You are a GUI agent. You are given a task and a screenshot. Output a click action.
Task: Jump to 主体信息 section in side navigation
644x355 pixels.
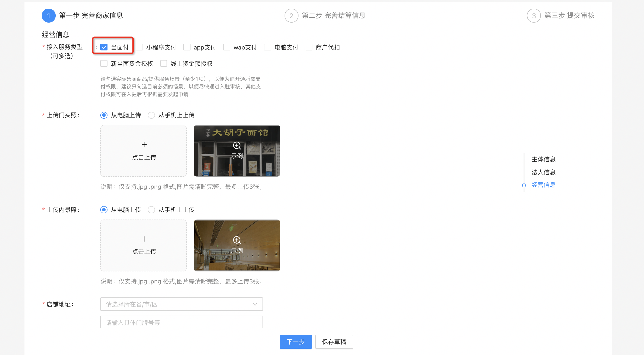(x=543, y=159)
